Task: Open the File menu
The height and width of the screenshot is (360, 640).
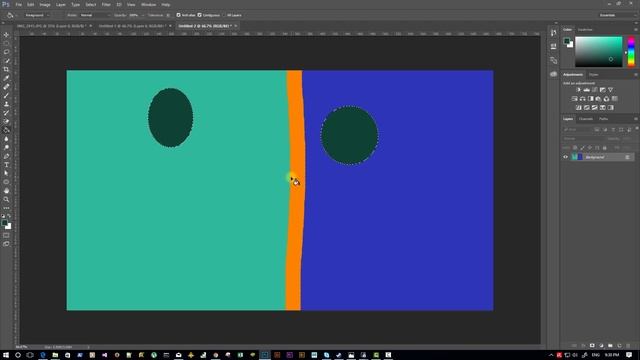Action: coord(18,4)
